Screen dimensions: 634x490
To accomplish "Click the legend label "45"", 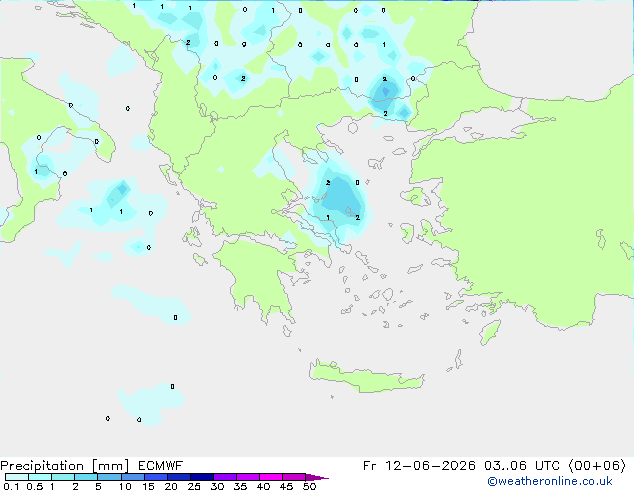I will click(286, 486).
